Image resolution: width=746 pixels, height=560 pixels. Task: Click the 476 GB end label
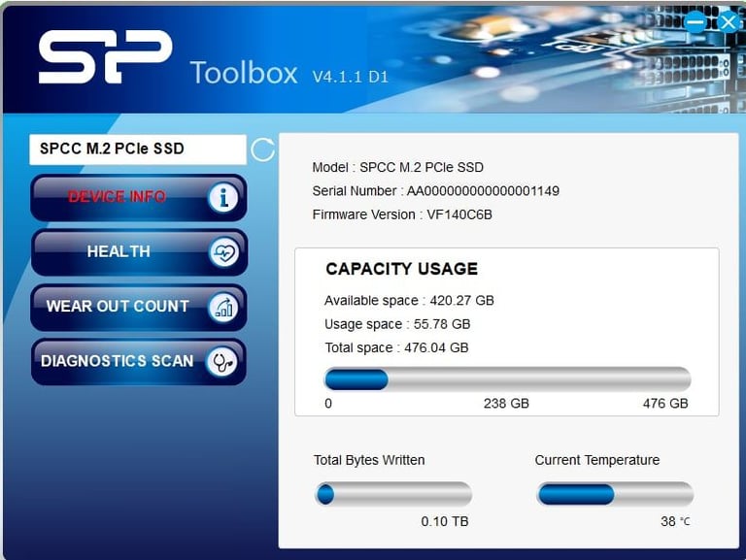pos(665,404)
